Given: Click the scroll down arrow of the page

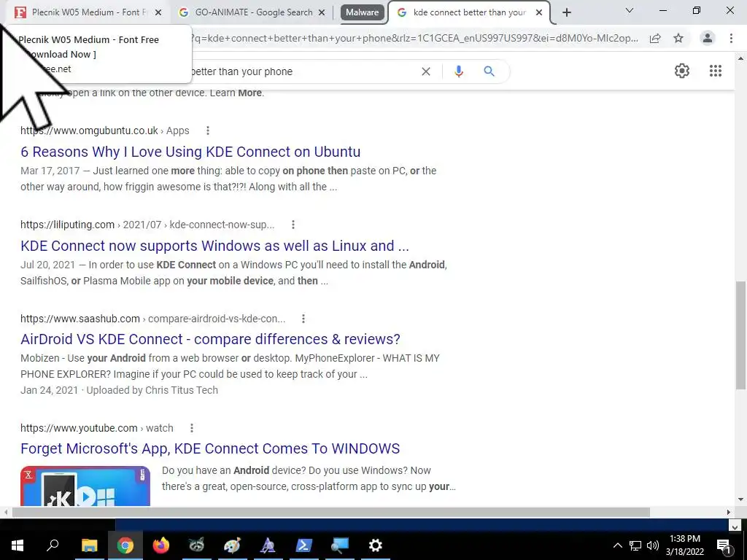Looking at the screenshot, I should pyautogui.click(x=740, y=499).
